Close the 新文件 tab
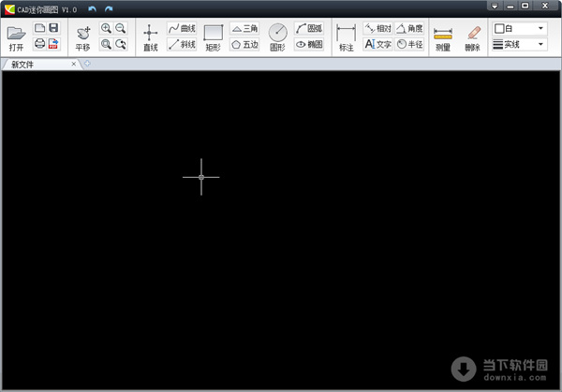The width and height of the screenshot is (562, 392). click(74, 64)
